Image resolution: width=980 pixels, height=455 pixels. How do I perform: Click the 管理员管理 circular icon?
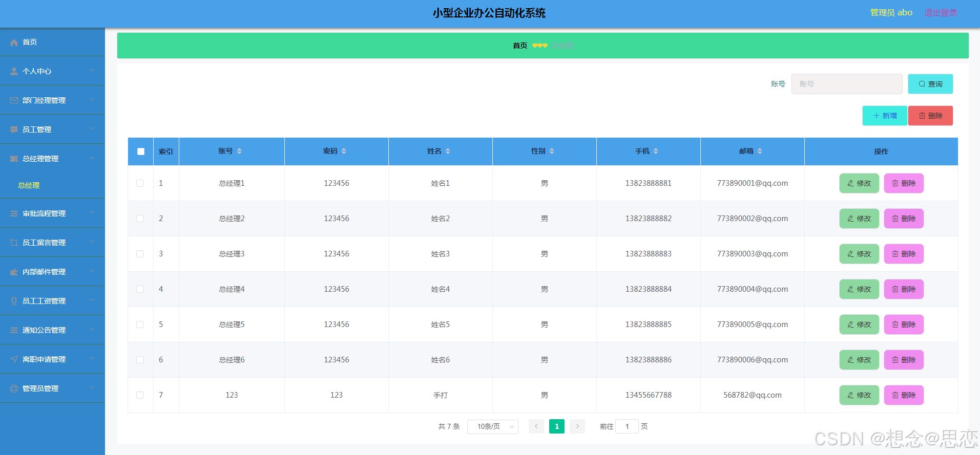[x=14, y=389]
